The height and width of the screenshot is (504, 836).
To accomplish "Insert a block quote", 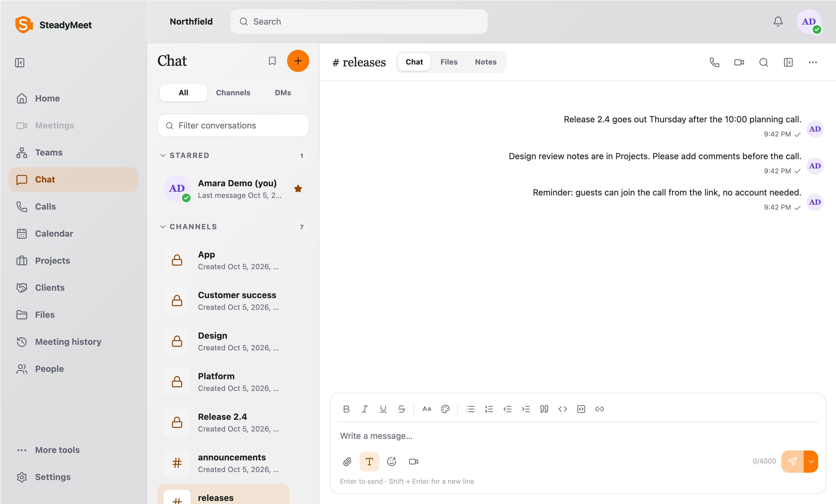I will click(544, 409).
